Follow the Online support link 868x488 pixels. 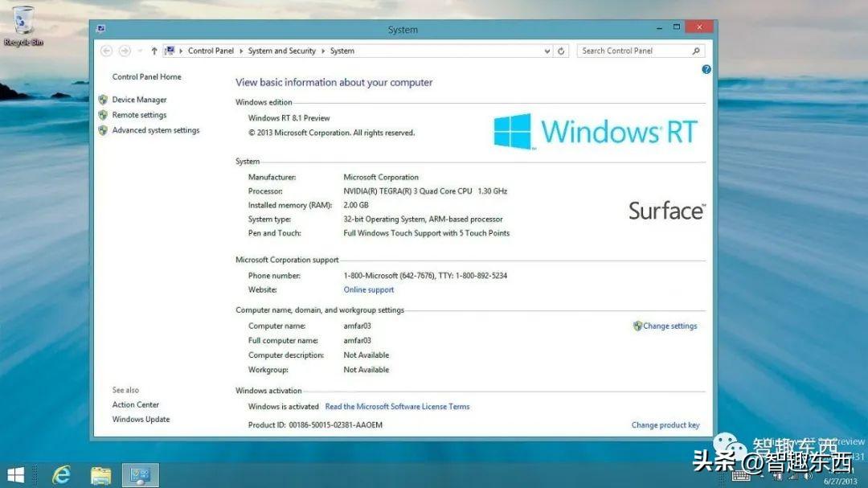coord(369,289)
